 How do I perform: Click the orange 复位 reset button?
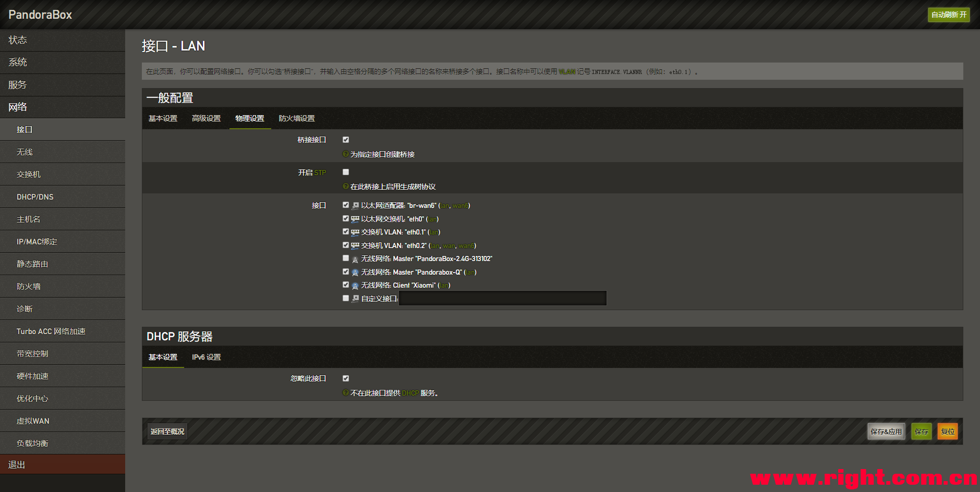[x=948, y=432]
